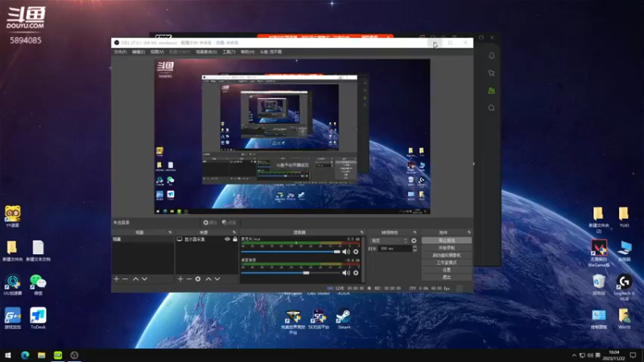This screenshot has width=644, height=362.
Task: Pop out the 来源 dock
Action: click(x=234, y=232)
